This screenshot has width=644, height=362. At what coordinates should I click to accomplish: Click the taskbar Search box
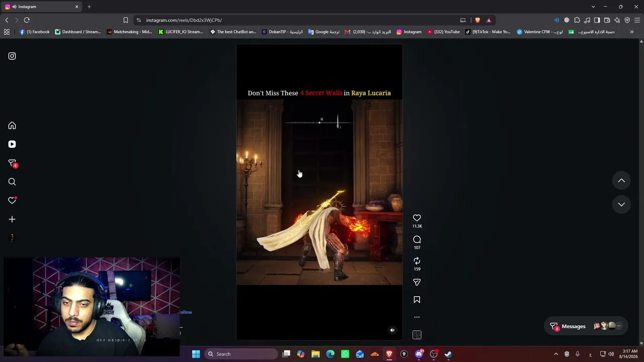point(242,354)
